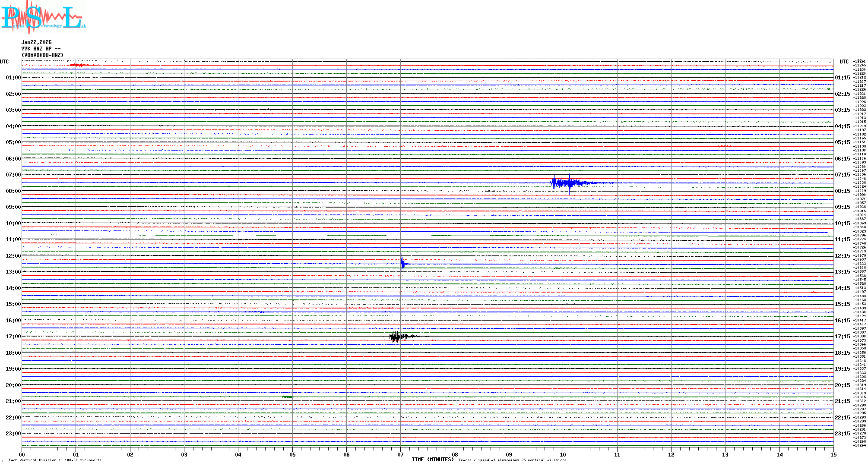868x466 pixels.
Task: Click the VVK HNZ HP station label
Action: (41, 49)
